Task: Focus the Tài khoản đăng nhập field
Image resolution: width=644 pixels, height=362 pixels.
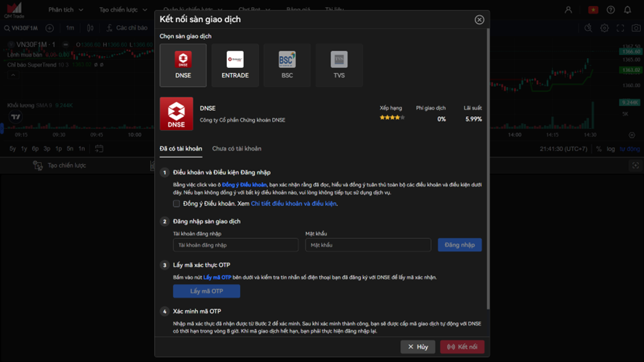Action: coord(236,245)
